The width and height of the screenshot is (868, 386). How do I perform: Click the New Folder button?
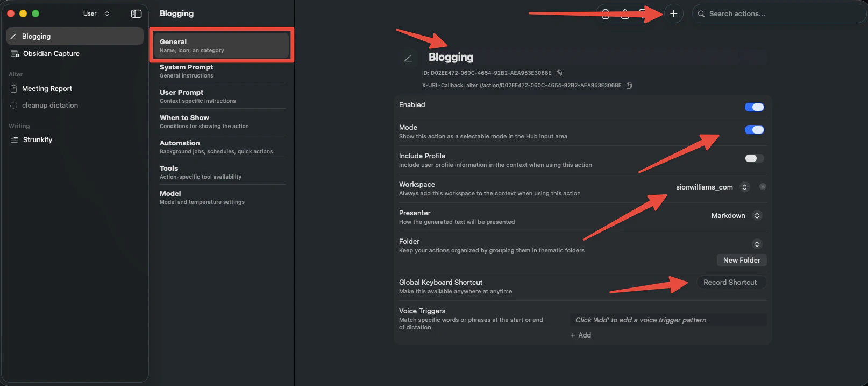point(741,260)
